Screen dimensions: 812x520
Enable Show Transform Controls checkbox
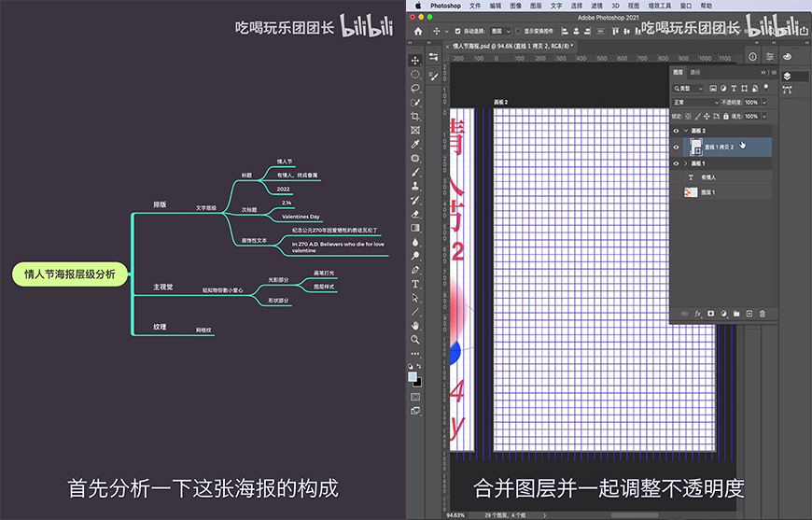point(518,31)
